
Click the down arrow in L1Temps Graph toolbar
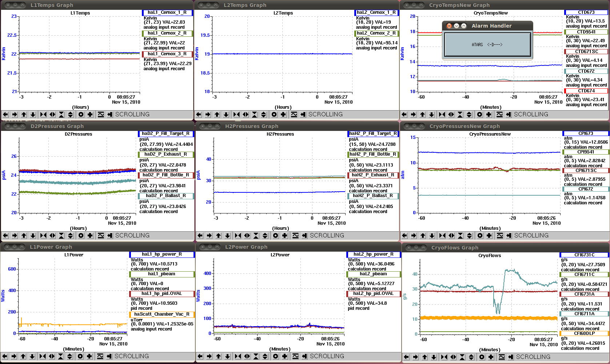tap(33, 115)
